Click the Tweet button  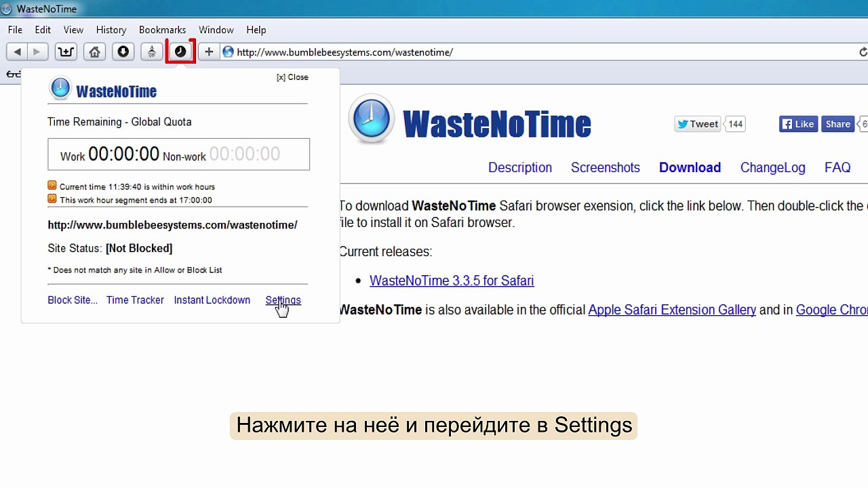pyautogui.click(x=697, y=124)
